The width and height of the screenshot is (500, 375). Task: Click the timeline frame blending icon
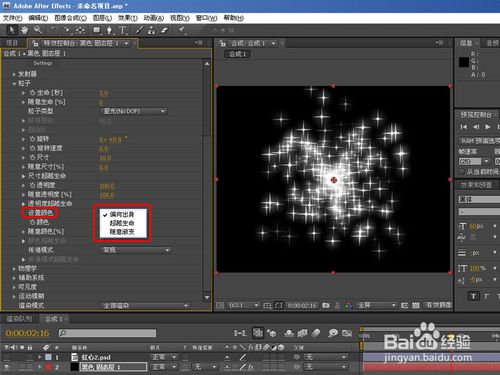click(302, 333)
